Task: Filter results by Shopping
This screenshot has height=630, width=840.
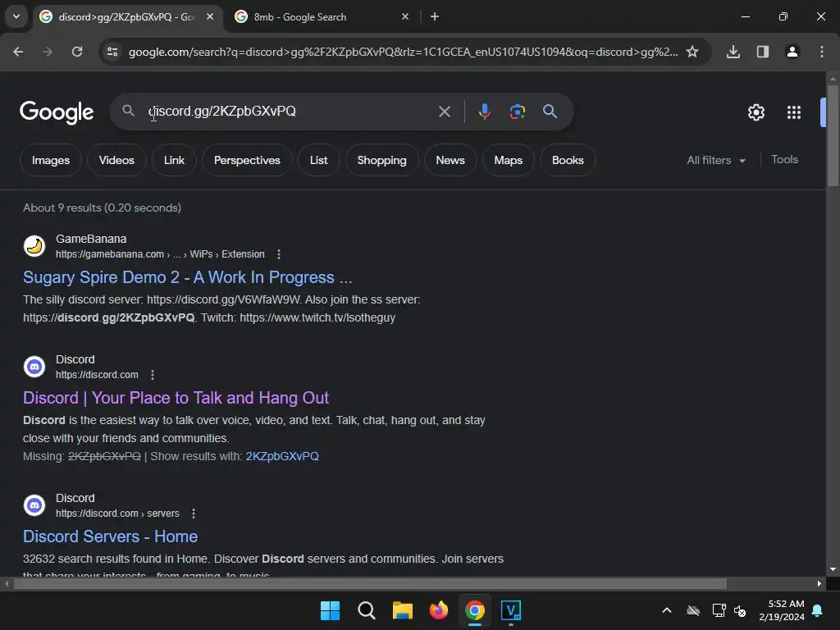Action: 382,160
